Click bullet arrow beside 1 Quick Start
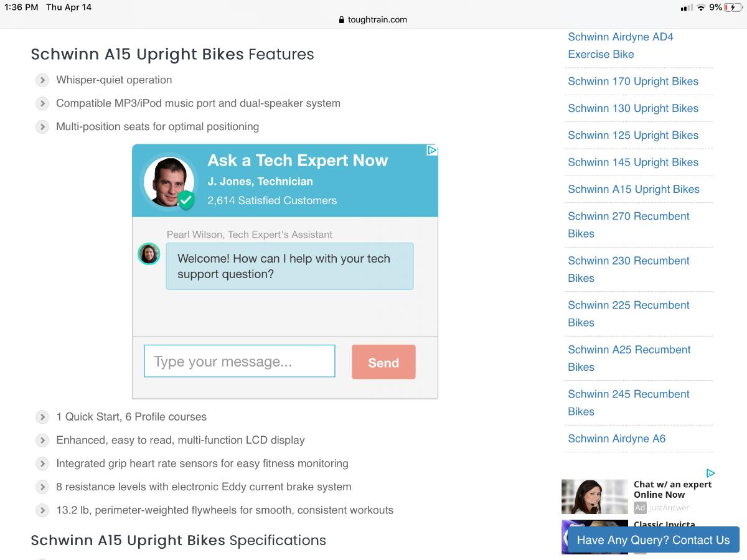Screen dimensions: 747x560 [42, 417]
